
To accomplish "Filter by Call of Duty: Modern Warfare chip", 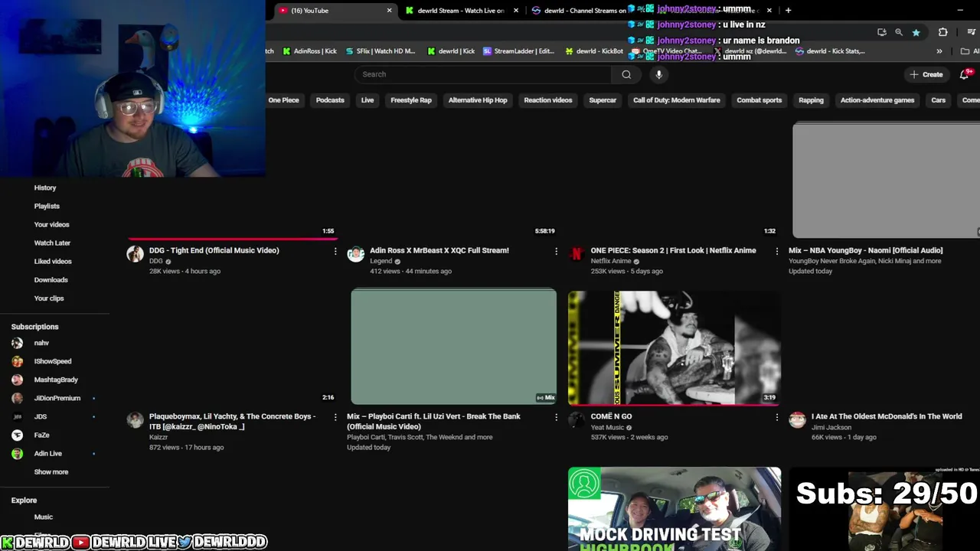I will 677,100.
